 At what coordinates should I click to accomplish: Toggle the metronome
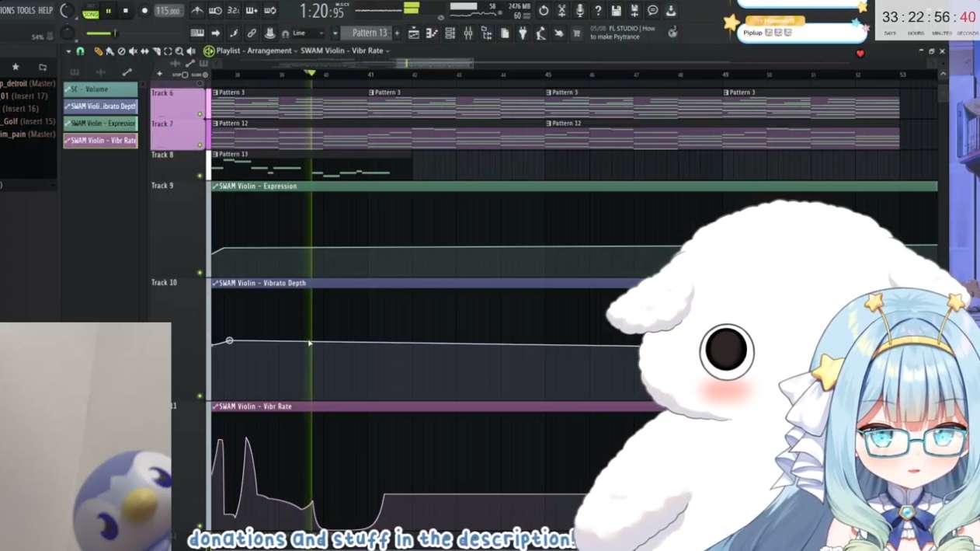click(197, 11)
